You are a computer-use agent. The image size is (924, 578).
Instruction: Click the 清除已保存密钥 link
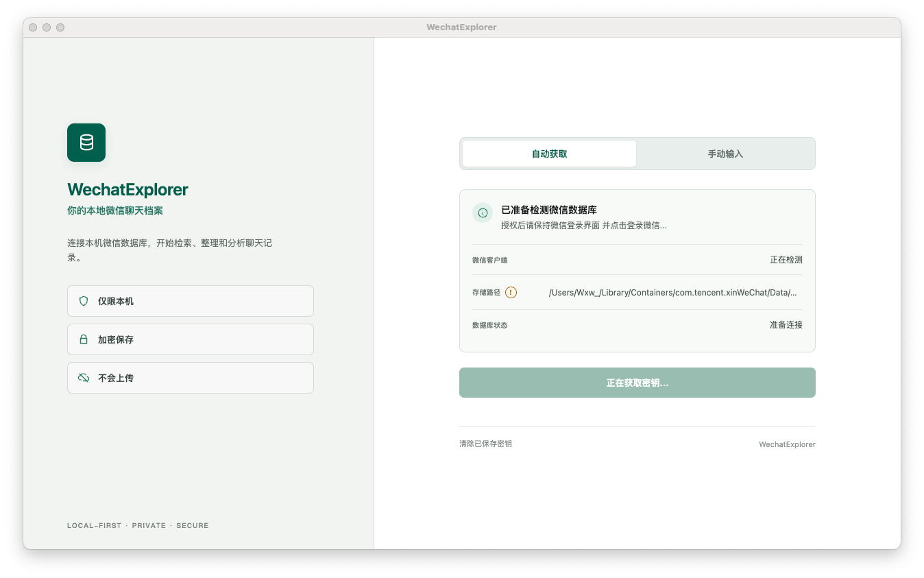485,444
